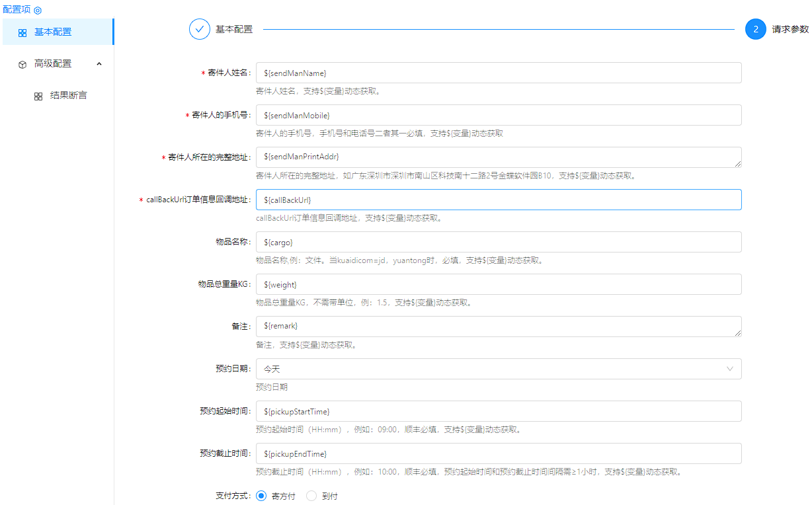Image resolution: width=812 pixels, height=505 pixels.
Task: Select the 到付 payment radio button
Action: (x=311, y=496)
